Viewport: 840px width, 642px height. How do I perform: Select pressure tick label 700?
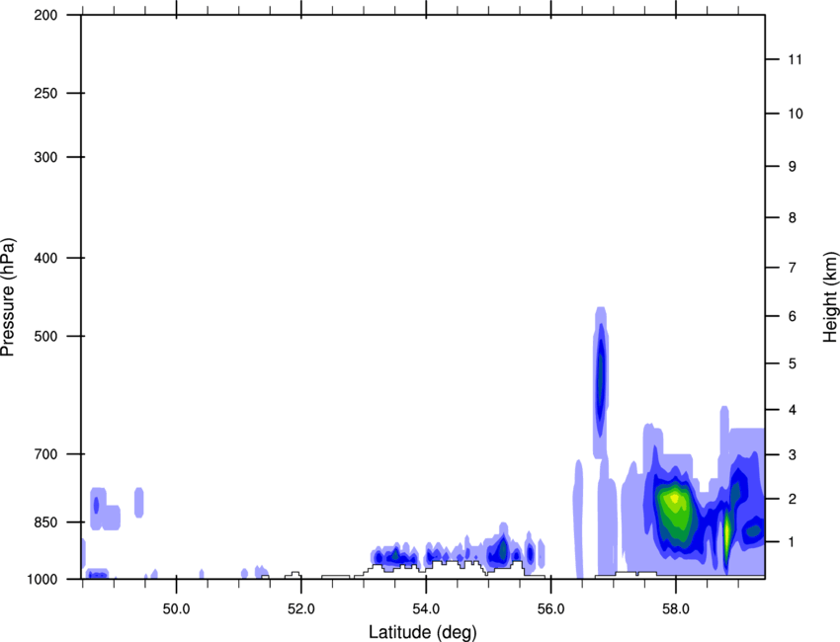[45, 454]
